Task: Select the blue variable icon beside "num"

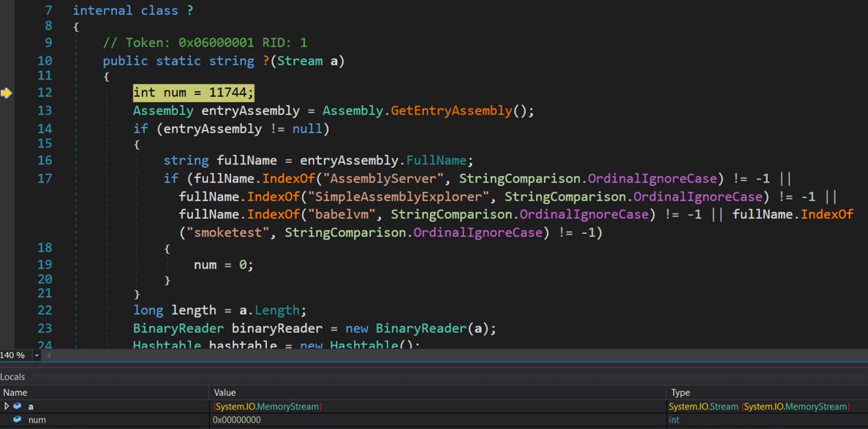Action: coord(18,419)
